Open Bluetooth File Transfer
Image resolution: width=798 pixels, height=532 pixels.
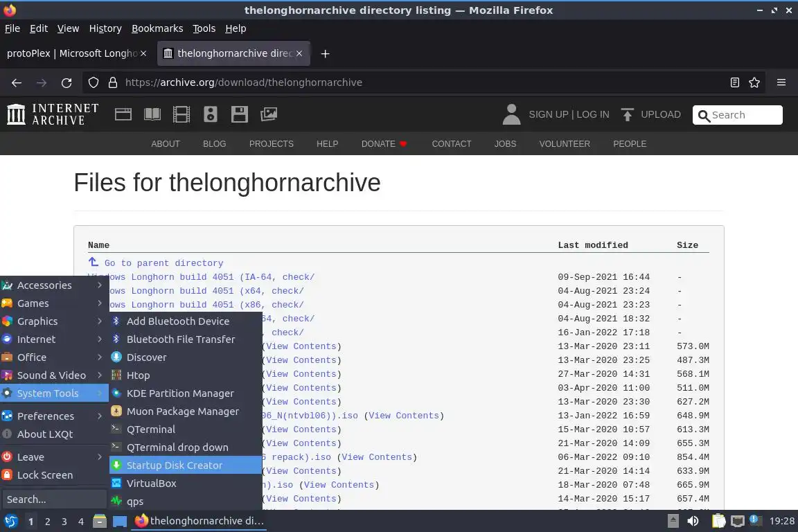186,339
